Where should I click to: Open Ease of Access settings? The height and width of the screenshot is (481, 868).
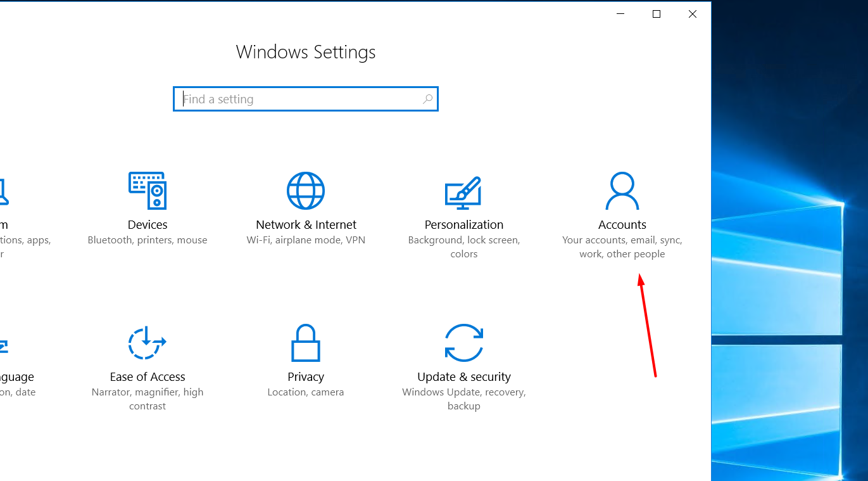(147, 376)
